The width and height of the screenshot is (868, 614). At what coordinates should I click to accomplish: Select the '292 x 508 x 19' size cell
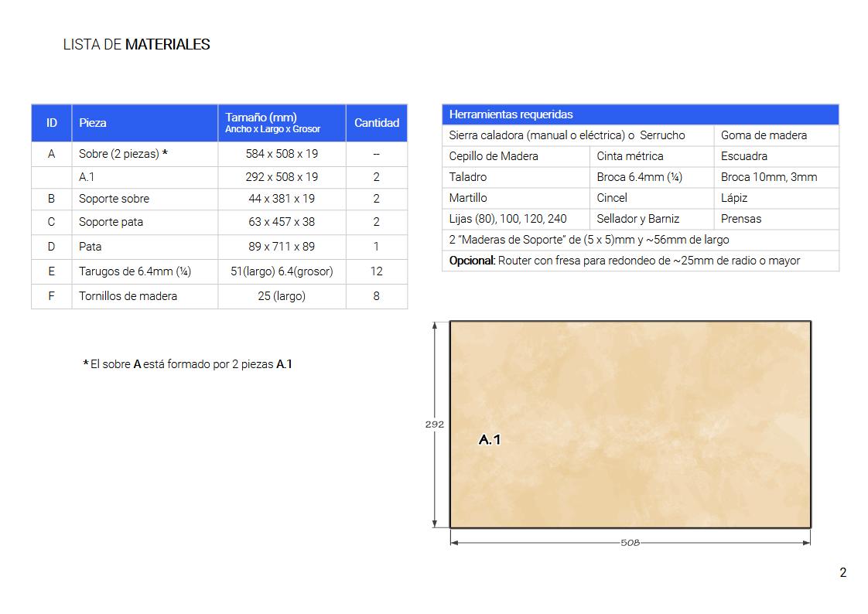(282, 177)
